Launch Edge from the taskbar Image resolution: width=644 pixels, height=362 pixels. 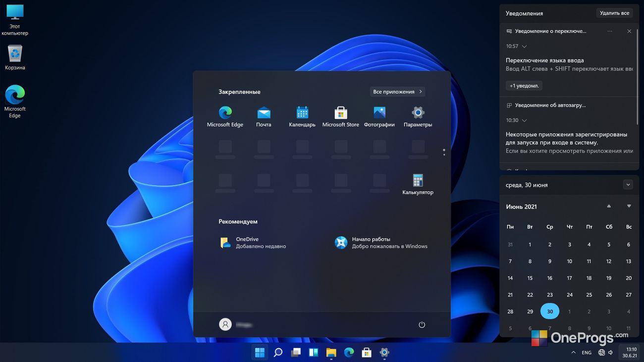[x=349, y=353]
